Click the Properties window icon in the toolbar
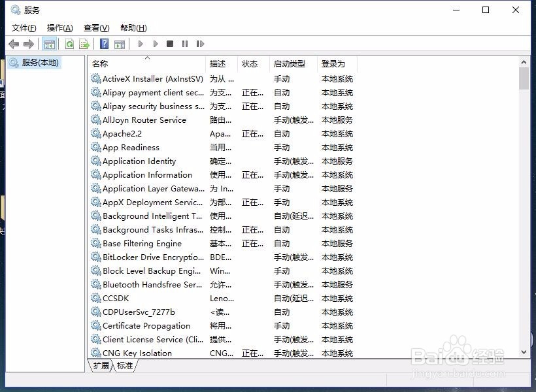The image size is (536, 392). (120, 44)
